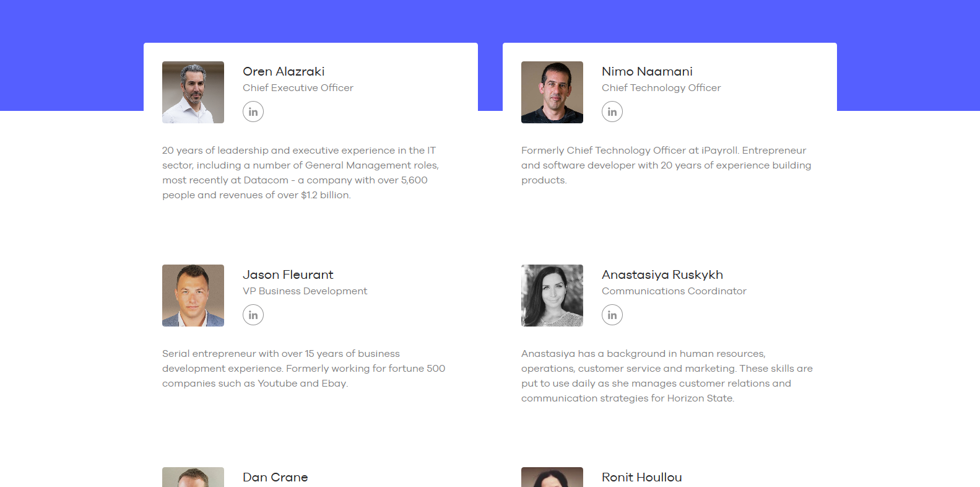
Task: Click the Chief Technology Officer title
Action: click(661, 88)
